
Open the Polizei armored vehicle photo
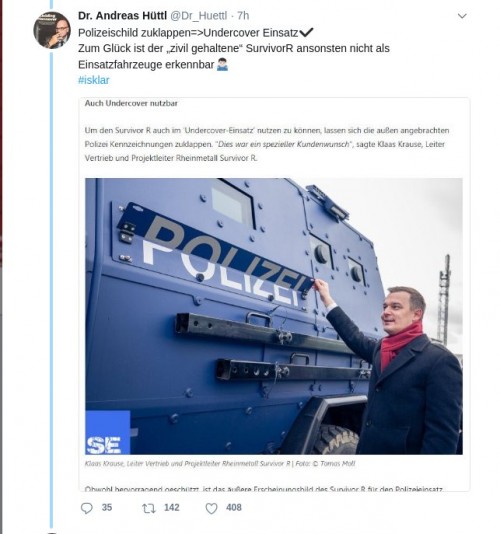point(274,316)
